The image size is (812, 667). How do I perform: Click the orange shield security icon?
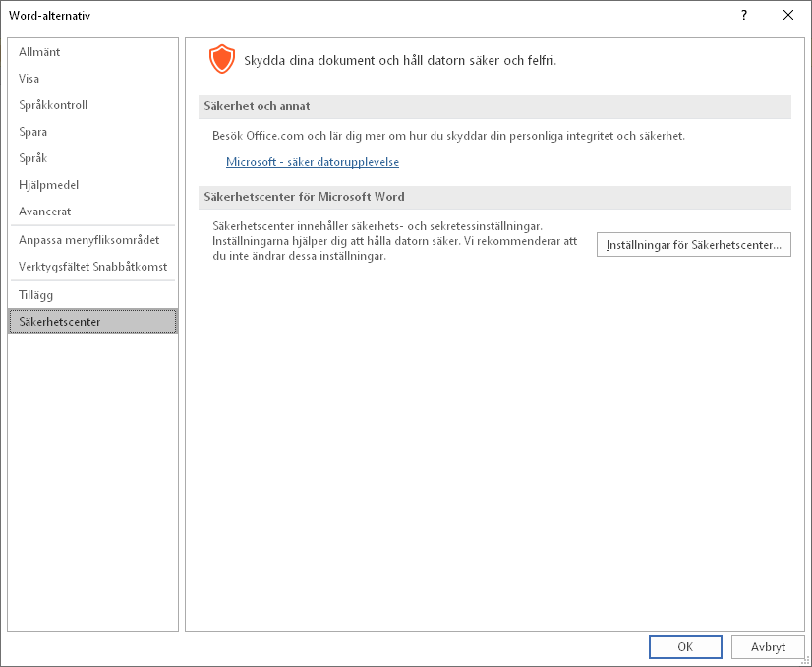point(222,59)
